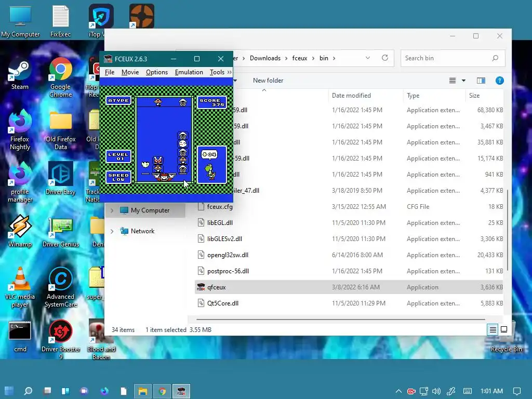Screen dimensions: 532x399
Task: Click the FCEUX taskbar icon
Action: [181, 391]
